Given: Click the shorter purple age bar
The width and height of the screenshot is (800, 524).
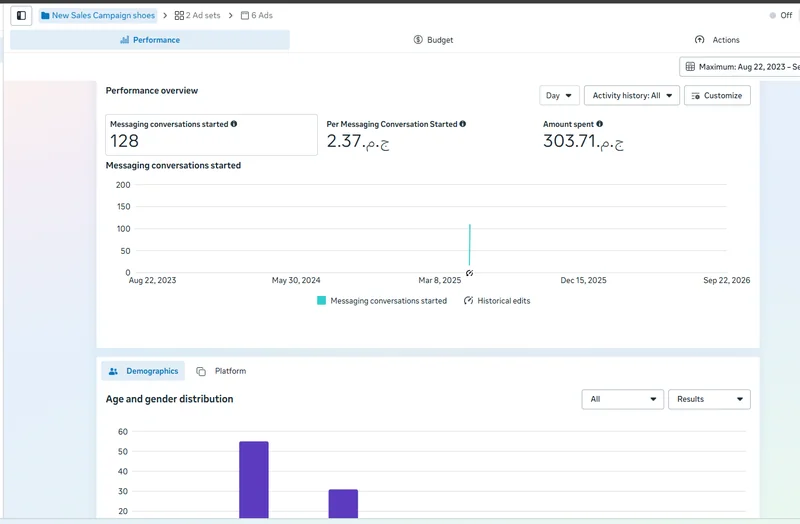Looking at the screenshot, I should coord(343,504).
